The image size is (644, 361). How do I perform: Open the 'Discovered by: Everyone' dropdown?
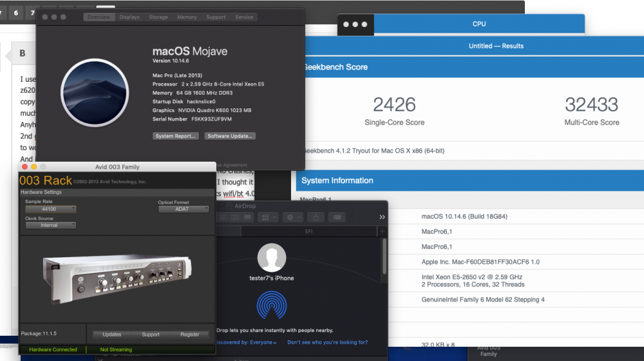pos(247,342)
